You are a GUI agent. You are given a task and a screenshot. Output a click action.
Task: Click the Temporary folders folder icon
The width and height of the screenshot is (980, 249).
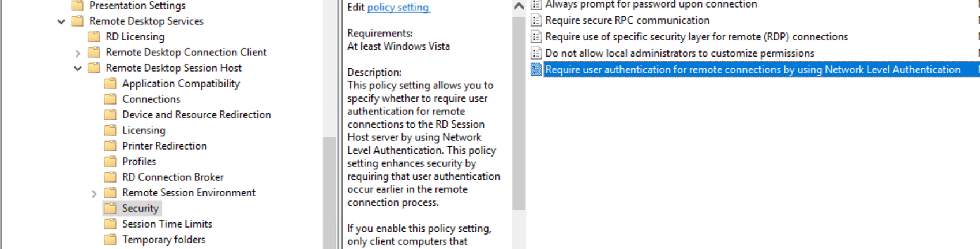coord(110,240)
